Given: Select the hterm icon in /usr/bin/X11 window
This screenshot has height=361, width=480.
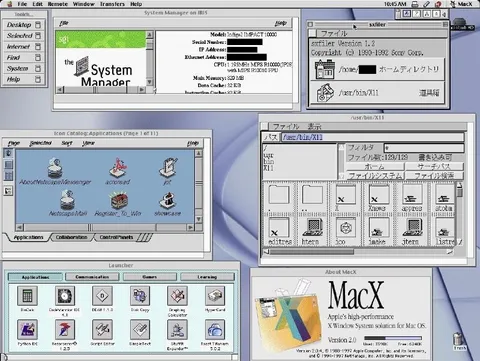Looking at the screenshot, I should click(312, 228).
